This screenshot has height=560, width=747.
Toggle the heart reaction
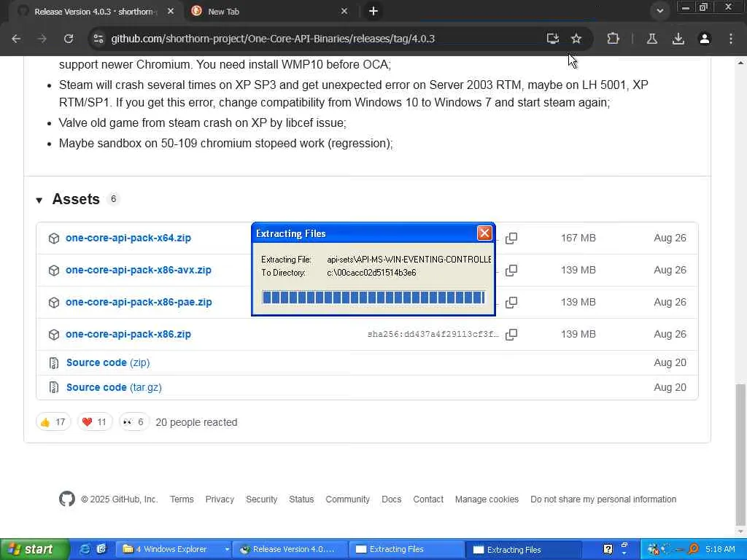94,422
